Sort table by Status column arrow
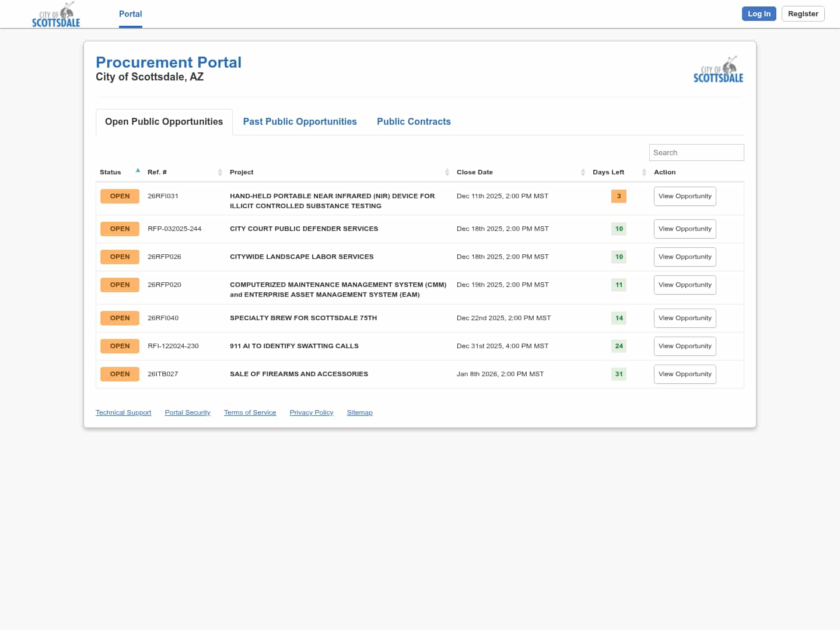This screenshot has width=840, height=630. point(138,171)
